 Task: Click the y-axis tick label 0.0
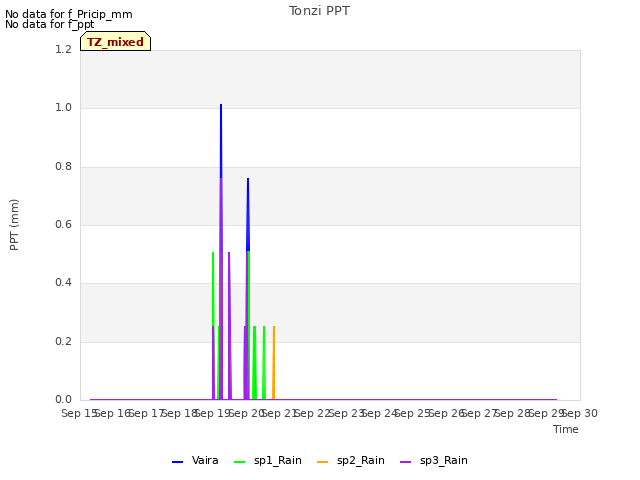point(64,399)
